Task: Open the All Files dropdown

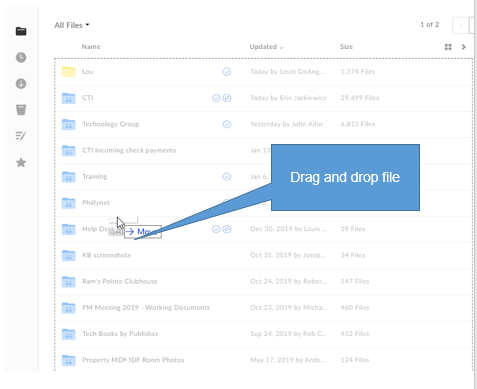Action: [x=72, y=25]
